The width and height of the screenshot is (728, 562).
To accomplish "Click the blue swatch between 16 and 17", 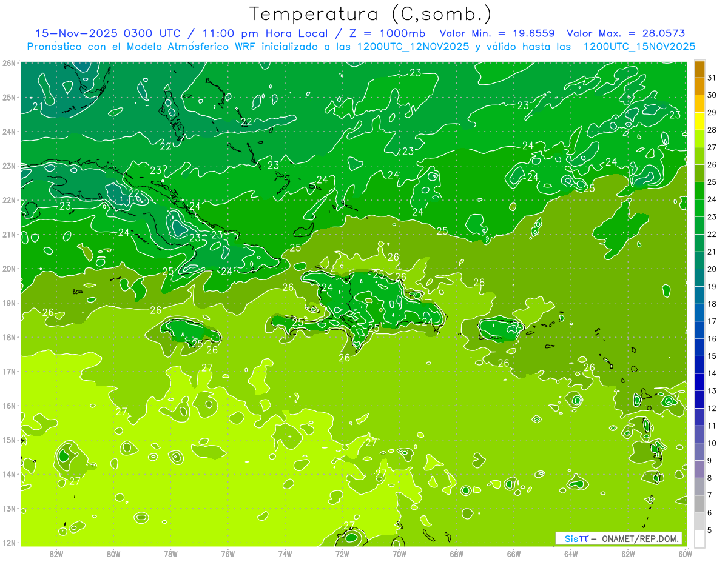I will tap(699, 330).
